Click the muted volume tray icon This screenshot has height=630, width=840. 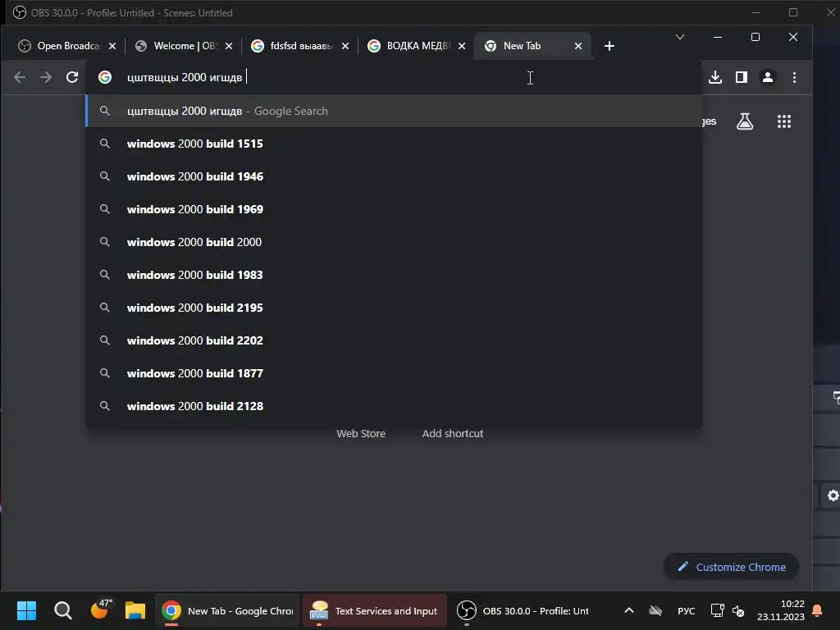pyautogui.click(x=738, y=610)
